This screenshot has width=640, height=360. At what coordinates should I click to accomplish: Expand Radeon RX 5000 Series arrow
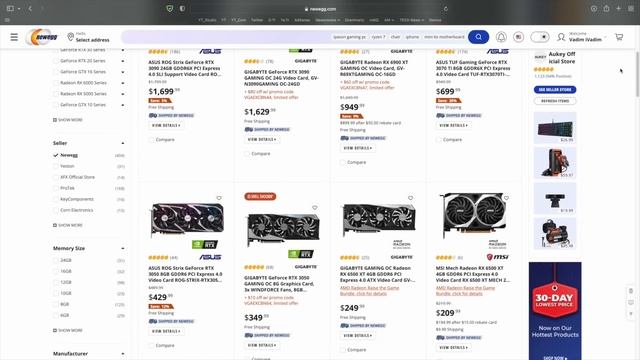tap(123, 94)
